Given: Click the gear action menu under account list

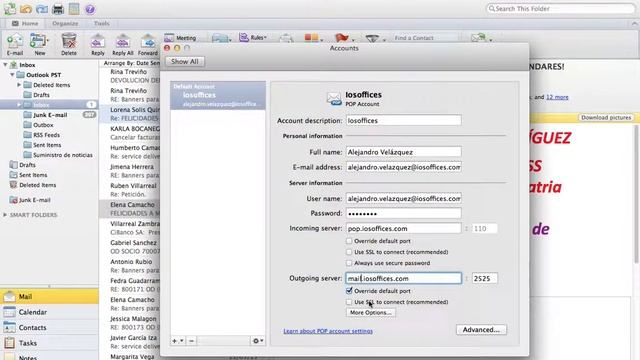Looking at the screenshot, I should 258,340.
